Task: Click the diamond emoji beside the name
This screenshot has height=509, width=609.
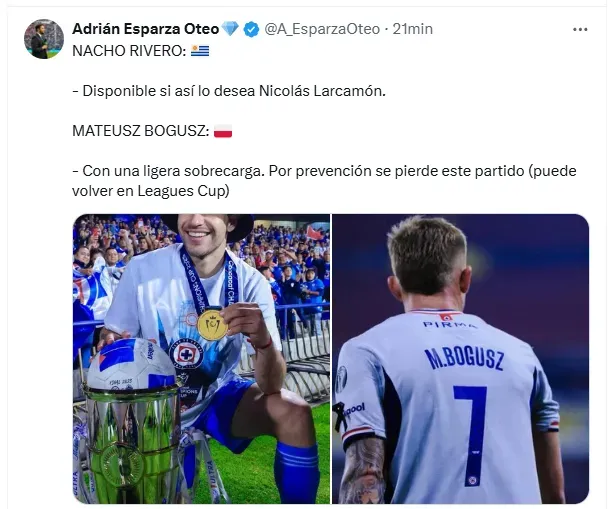Action: (230, 29)
